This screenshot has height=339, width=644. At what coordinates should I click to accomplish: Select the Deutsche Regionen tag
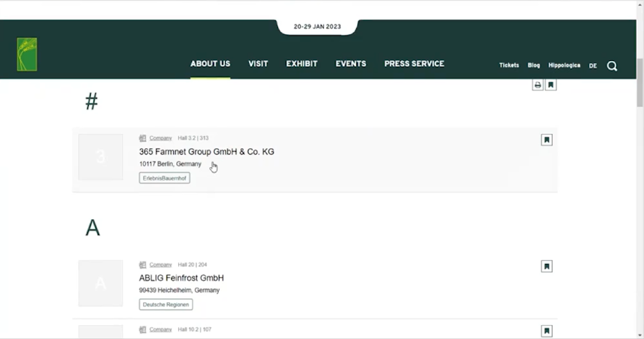pos(166,304)
